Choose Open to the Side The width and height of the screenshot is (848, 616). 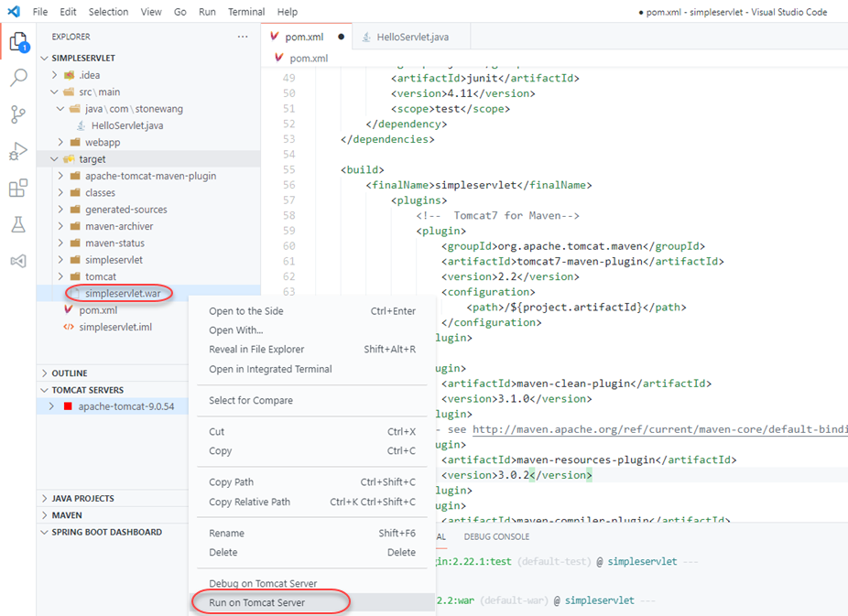click(x=312, y=310)
